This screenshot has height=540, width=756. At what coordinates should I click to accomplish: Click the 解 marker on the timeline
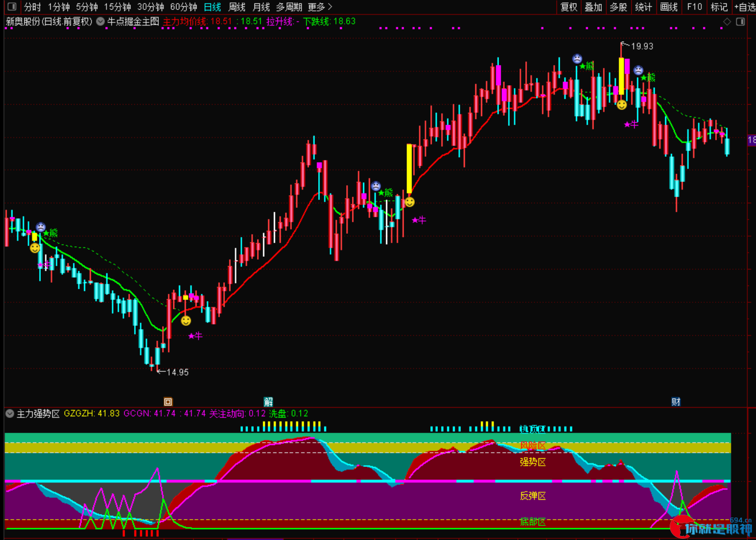tap(268, 402)
